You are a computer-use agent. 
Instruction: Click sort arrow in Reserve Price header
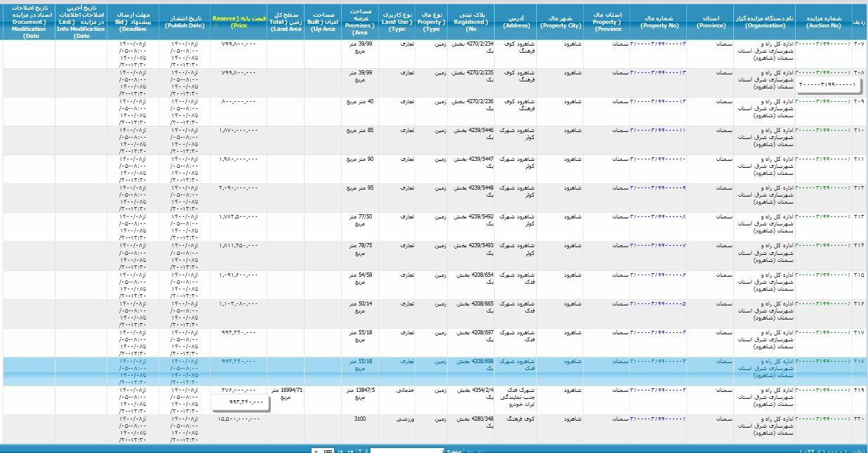[x=215, y=25]
